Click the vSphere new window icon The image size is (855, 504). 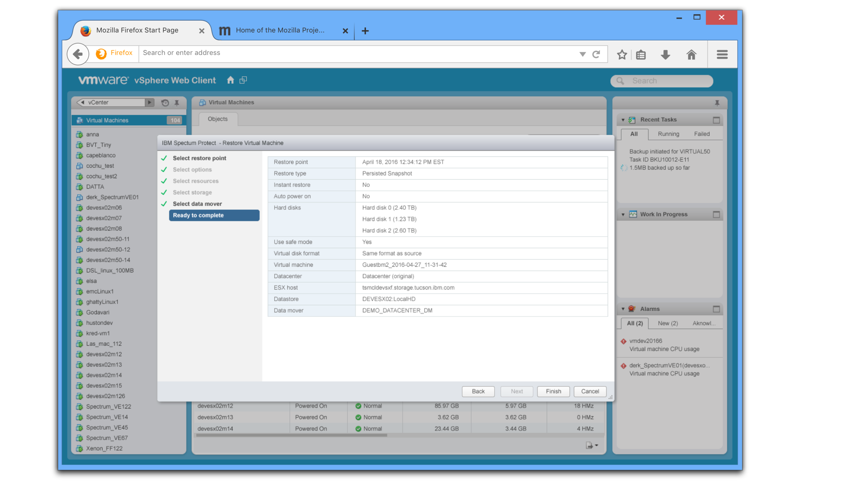243,80
